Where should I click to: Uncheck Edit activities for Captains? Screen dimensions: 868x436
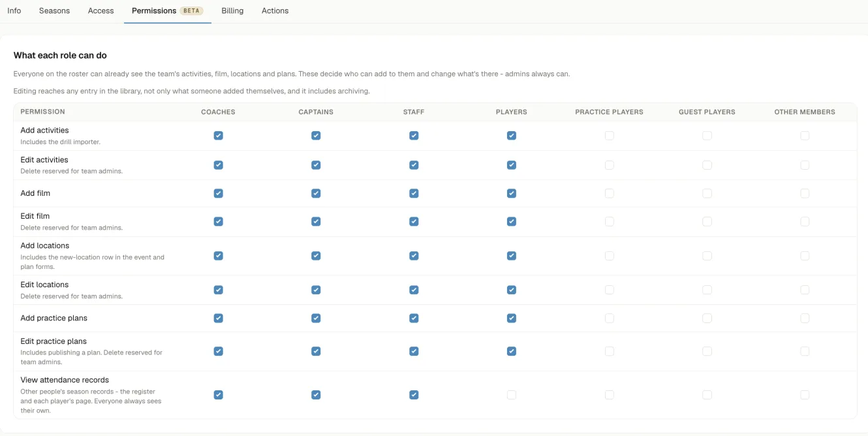[x=316, y=165]
